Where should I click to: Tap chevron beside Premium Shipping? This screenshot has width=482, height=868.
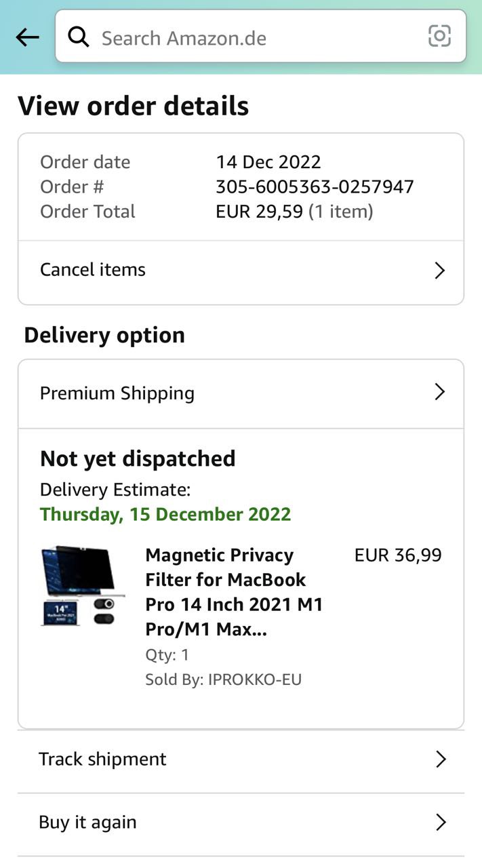439,392
